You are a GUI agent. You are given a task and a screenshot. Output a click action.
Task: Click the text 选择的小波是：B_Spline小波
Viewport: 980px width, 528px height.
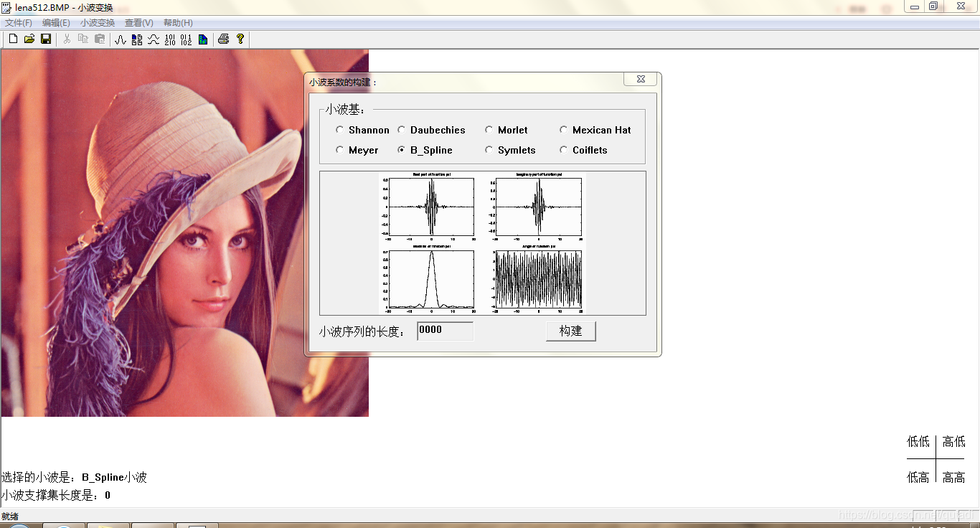click(x=74, y=477)
